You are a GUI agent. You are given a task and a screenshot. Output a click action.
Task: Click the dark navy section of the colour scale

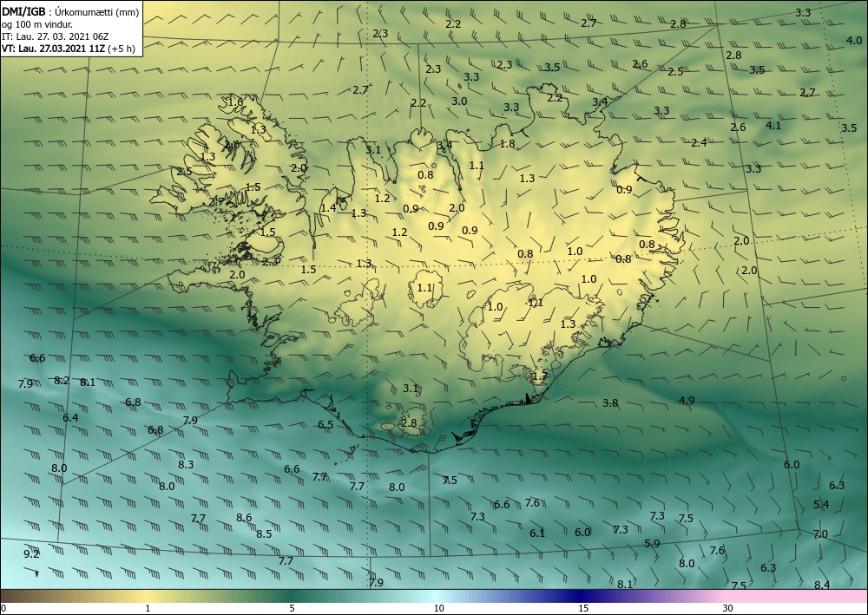(578, 596)
